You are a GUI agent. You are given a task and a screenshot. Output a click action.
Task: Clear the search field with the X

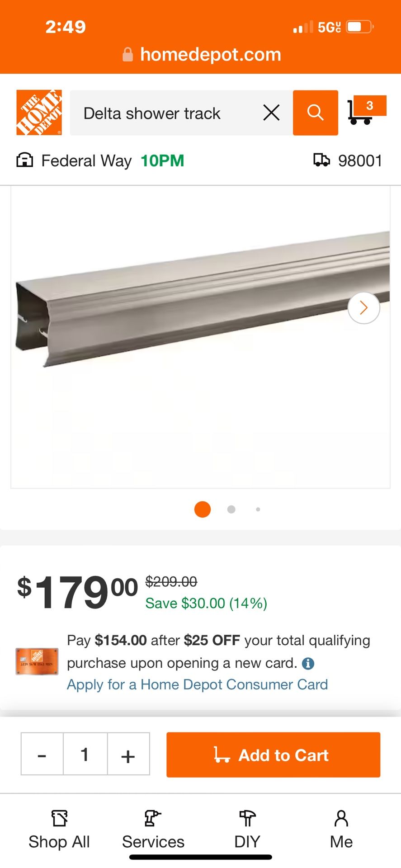[271, 113]
